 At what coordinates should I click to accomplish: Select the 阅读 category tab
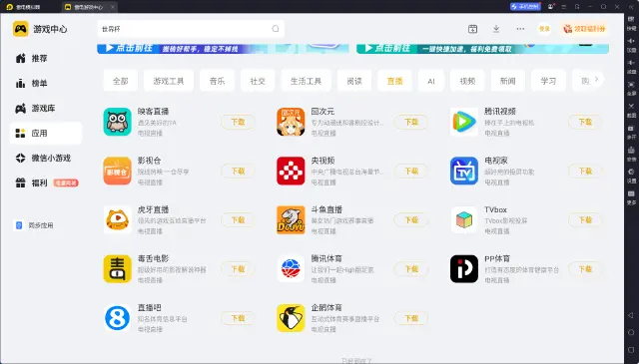354,81
